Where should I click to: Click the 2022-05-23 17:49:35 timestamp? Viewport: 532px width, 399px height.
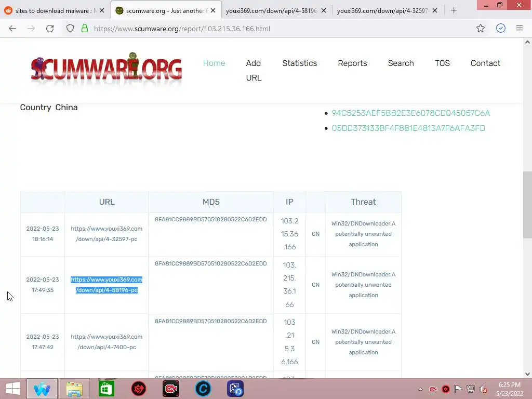(x=43, y=285)
